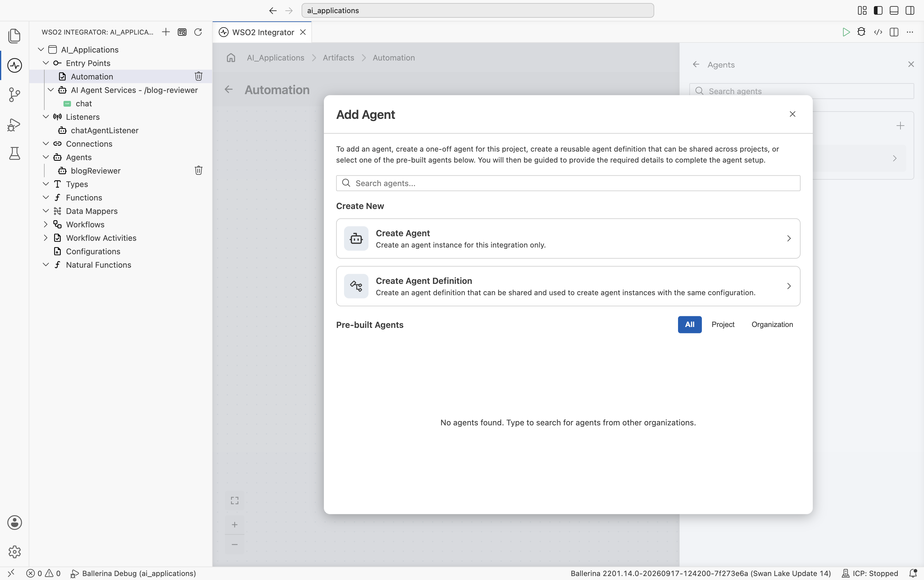Start debugging with the bug icon
Screen dimensions: 924x580
pos(861,32)
